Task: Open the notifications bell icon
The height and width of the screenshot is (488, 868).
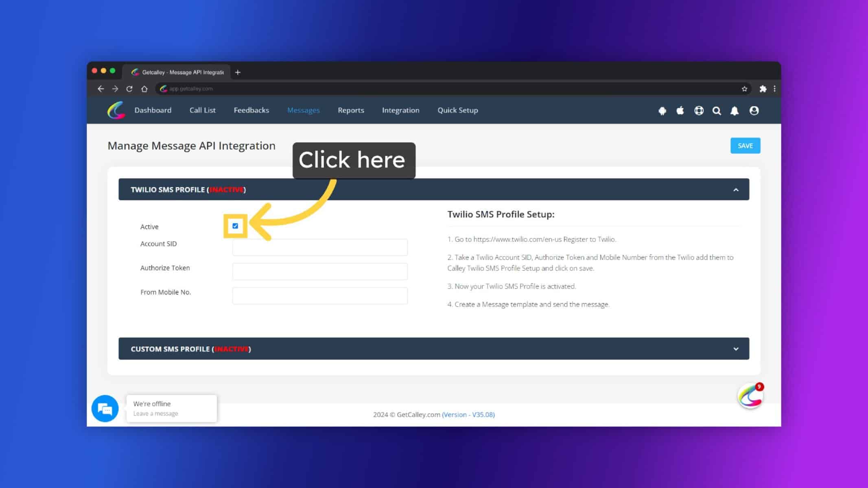Action: [735, 111]
